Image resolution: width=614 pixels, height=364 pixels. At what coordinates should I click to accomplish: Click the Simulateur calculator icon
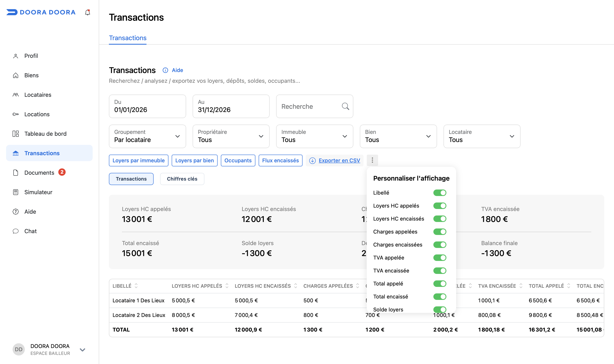coord(16,192)
